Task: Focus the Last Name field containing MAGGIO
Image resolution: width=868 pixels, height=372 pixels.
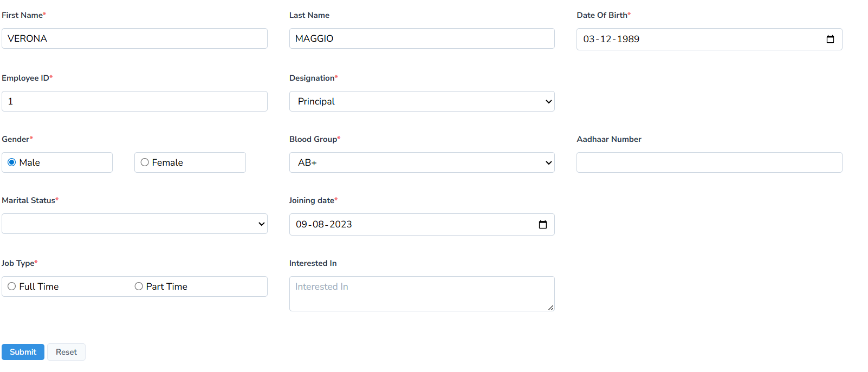Action: tap(422, 38)
